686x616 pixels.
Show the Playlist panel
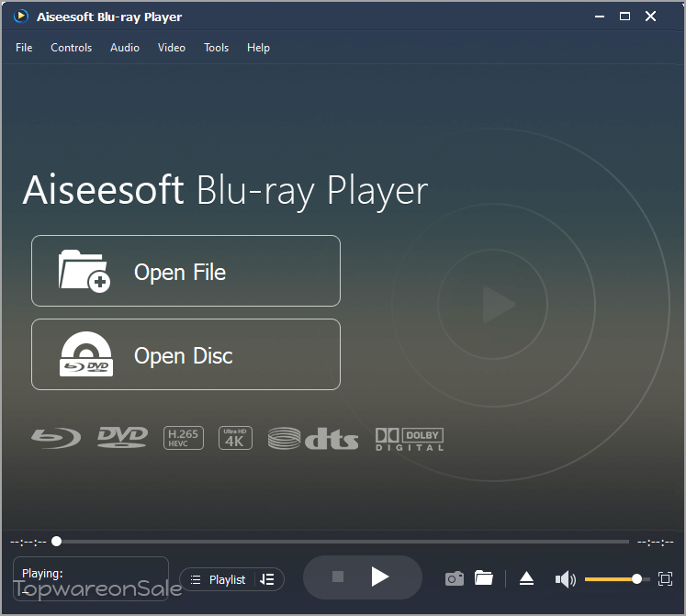219,579
